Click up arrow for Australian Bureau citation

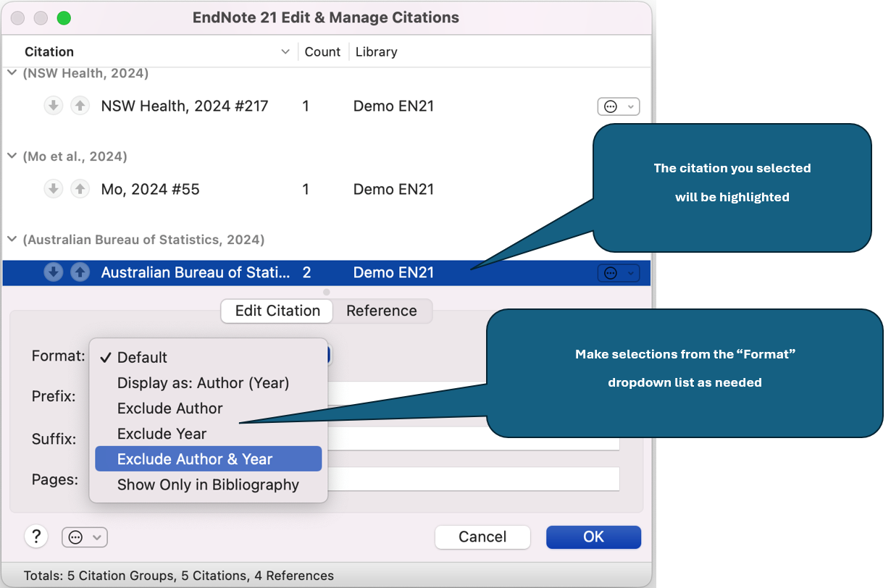pyautogui.click(x=80, y=272)
